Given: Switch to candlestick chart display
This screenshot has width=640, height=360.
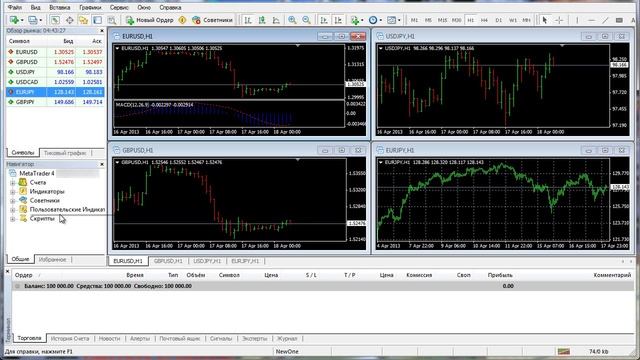Looking at the screenshot, I should (262, 20).
